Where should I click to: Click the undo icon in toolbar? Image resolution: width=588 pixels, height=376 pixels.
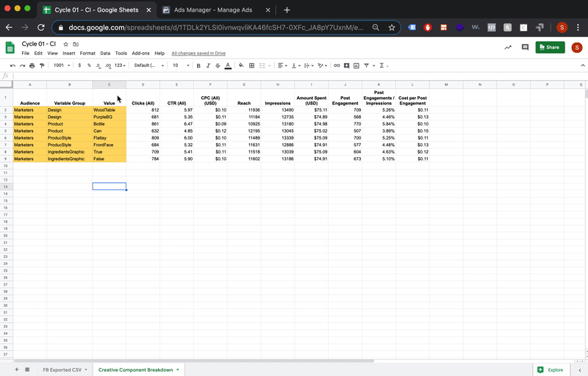[12, 65]
